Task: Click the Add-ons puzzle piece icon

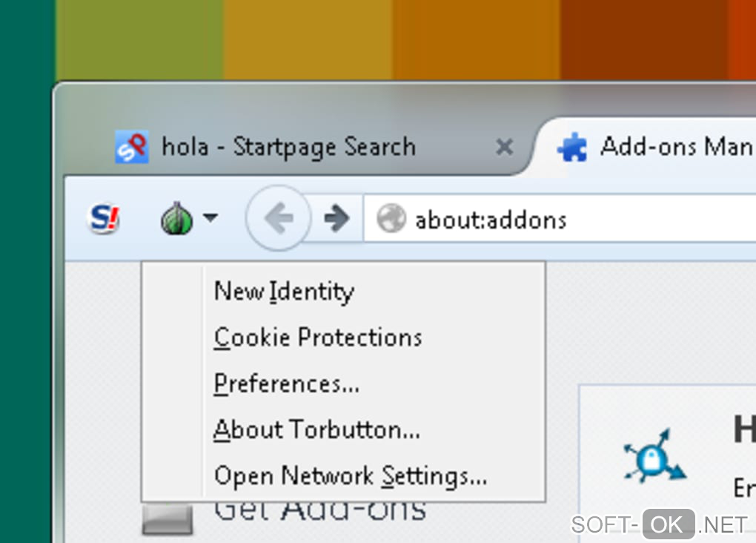Action: pyautogui.click(x=572, y=147)
